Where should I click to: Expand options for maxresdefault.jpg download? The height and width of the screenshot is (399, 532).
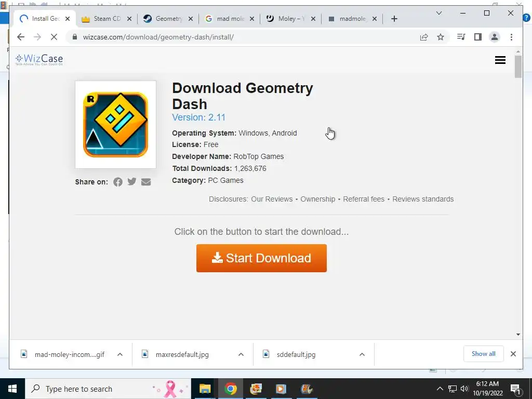coord(241,354)
